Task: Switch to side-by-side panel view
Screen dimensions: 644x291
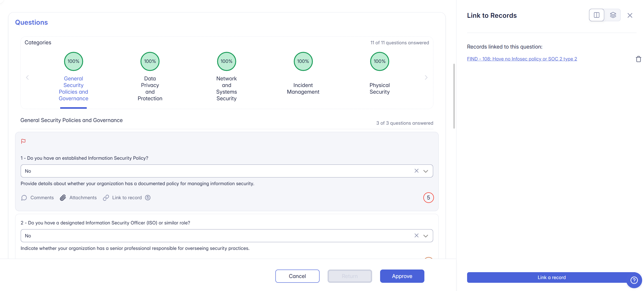Action: pos(597,15)
